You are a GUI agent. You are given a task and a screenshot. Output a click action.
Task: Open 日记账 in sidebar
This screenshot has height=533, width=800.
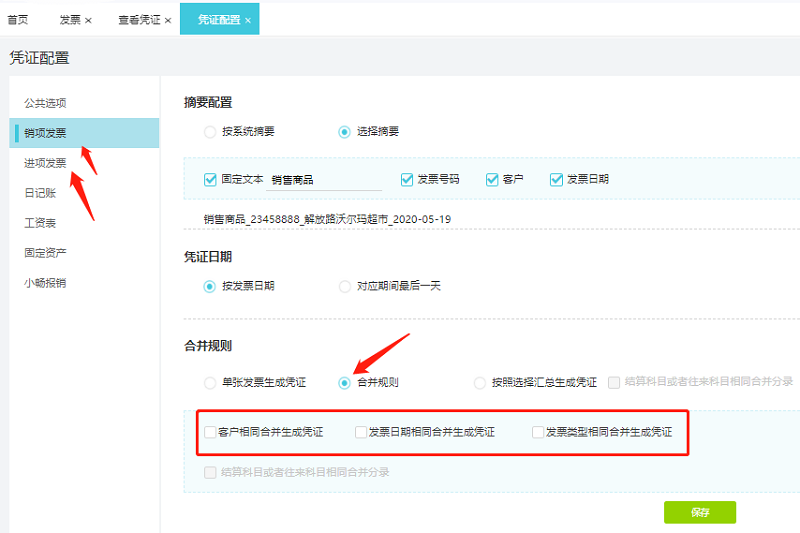point(40,193)
